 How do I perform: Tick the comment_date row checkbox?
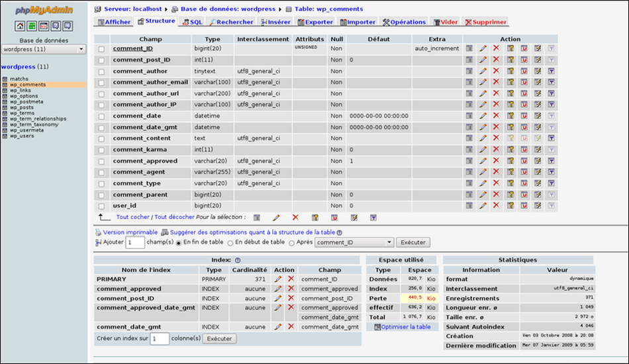click(101, 116)
